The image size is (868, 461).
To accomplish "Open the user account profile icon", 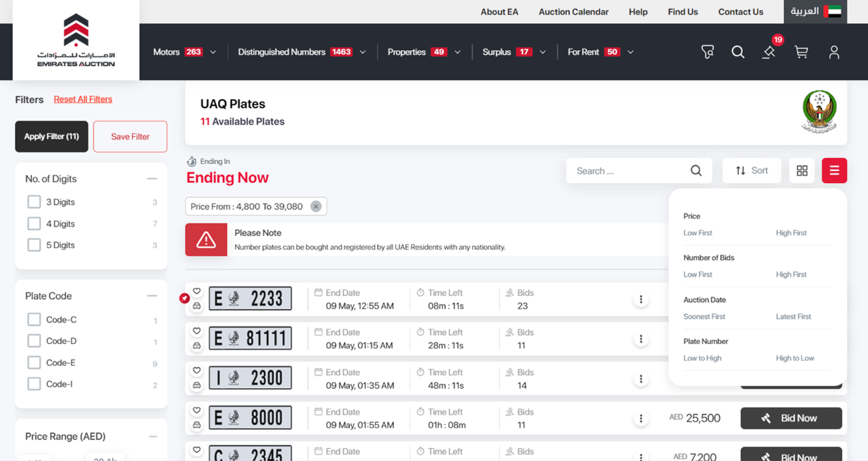I will pos(834,52).
